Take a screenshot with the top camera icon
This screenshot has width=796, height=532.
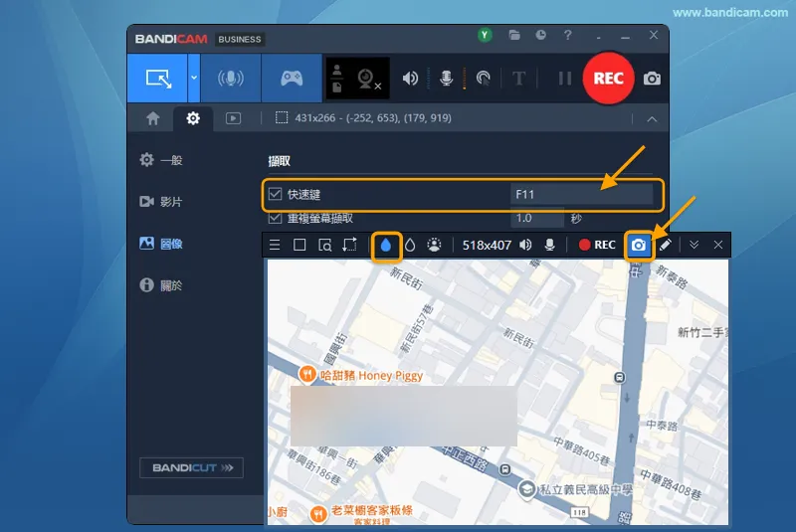652,79
